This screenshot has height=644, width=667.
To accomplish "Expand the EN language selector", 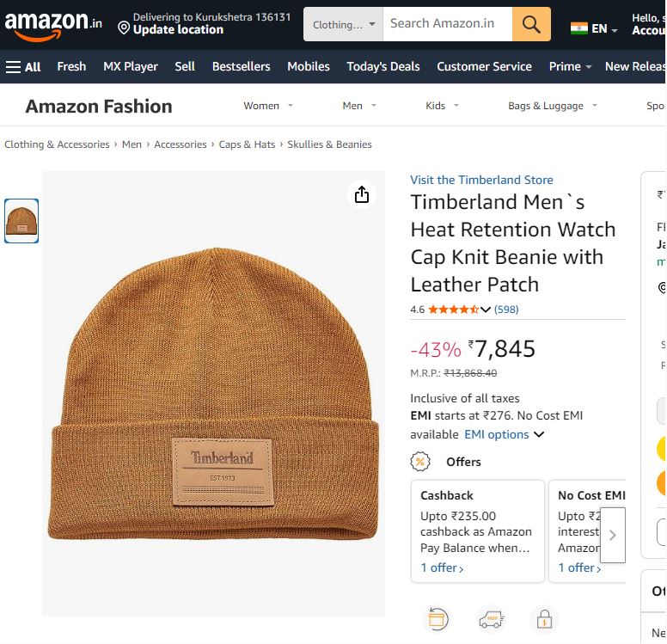I will click(595, 28).
